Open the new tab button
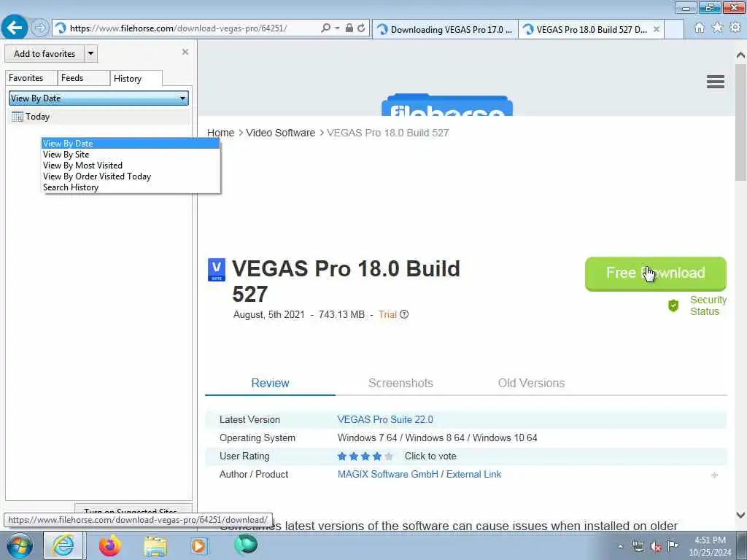 673,29
